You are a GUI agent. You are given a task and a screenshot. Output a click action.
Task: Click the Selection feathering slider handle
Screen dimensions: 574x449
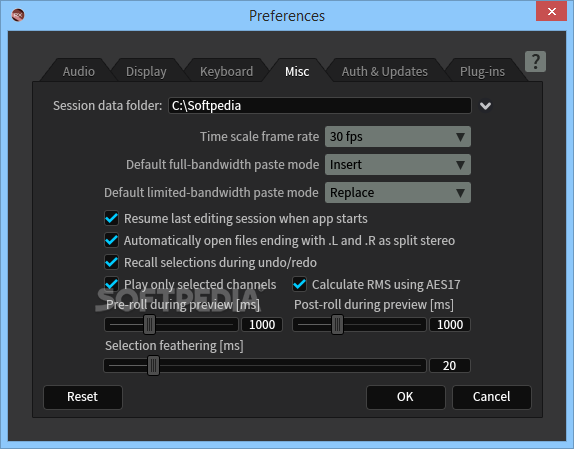153,366
